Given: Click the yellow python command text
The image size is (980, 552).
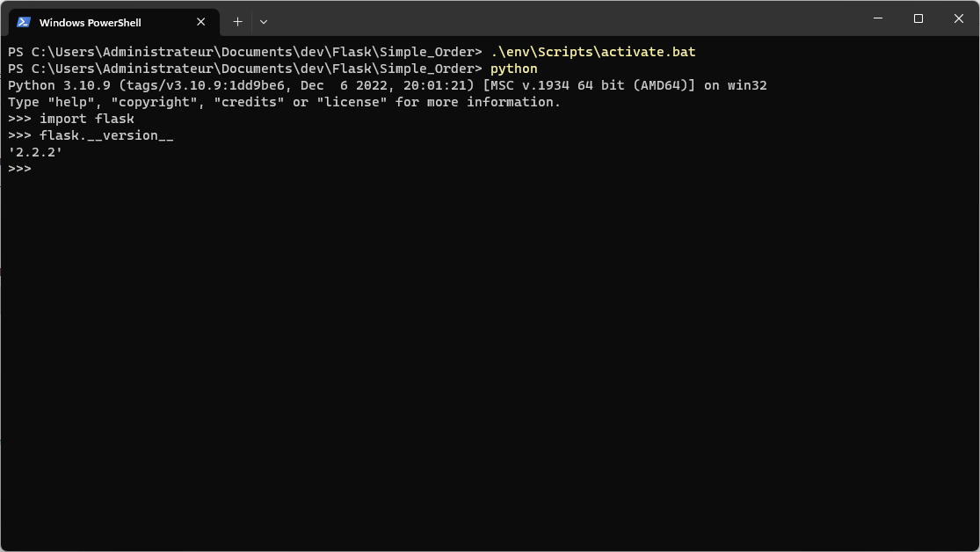Looking at the screenshot, I should (514, 69).
